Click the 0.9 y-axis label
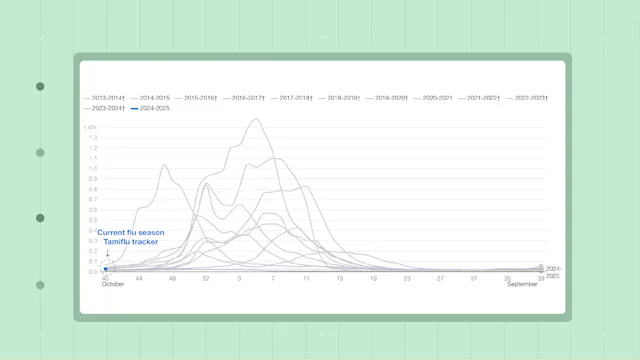Image resolution: width=640 pixels, height=360 pixels. 93,179
